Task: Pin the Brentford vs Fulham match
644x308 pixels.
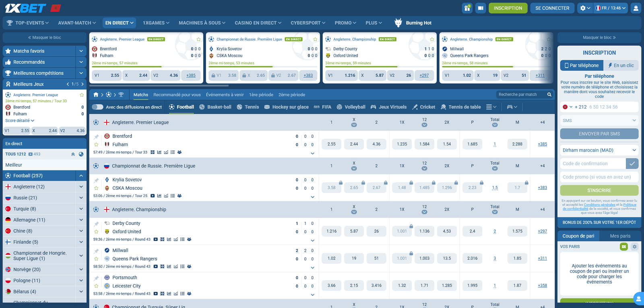Action: pos(96,137)
